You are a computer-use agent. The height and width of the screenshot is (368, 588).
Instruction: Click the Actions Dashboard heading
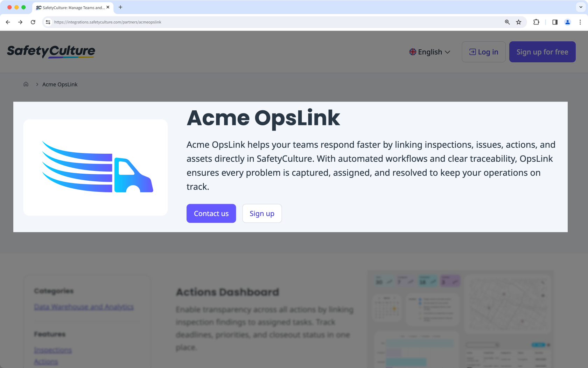click(x=227, y=292)
